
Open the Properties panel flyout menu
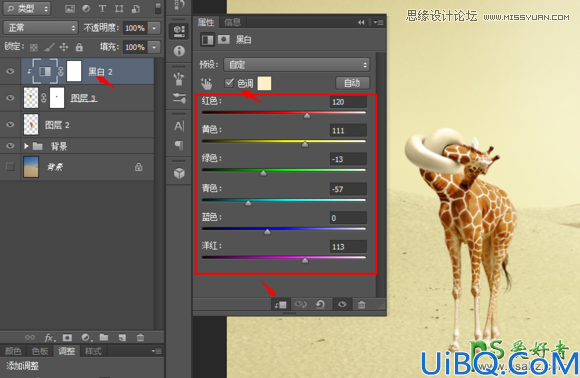click(378, 23)
